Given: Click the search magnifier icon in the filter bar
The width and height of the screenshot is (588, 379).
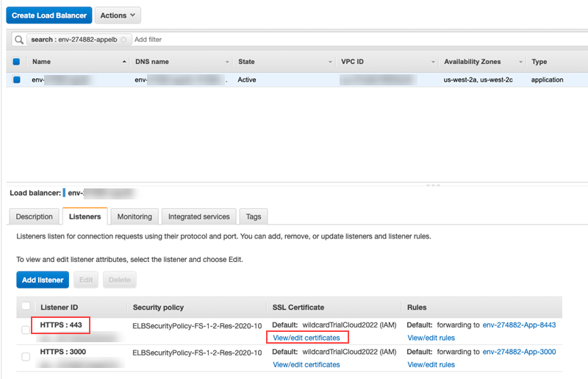Looking at the screenshot, I should click(x=18, y=39).
